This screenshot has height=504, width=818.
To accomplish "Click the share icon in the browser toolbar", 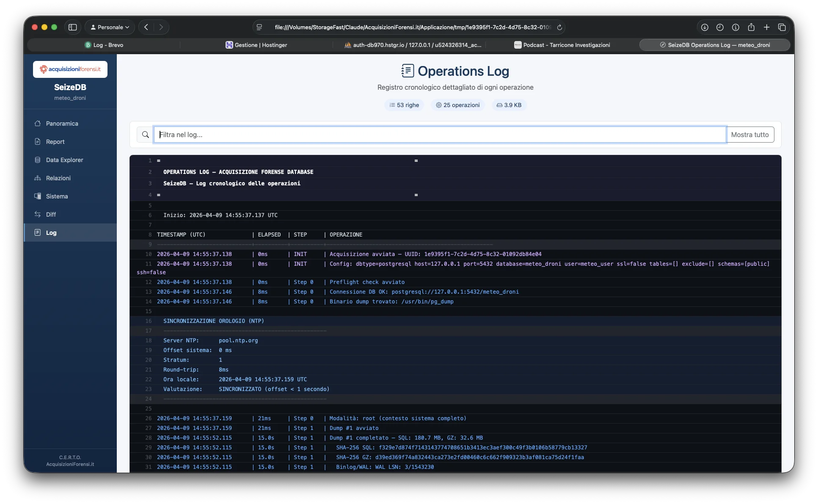I will pos(751,27).
